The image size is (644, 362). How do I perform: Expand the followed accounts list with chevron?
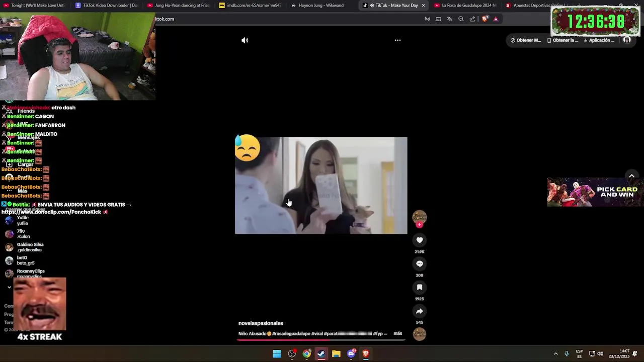coord(9,287)
